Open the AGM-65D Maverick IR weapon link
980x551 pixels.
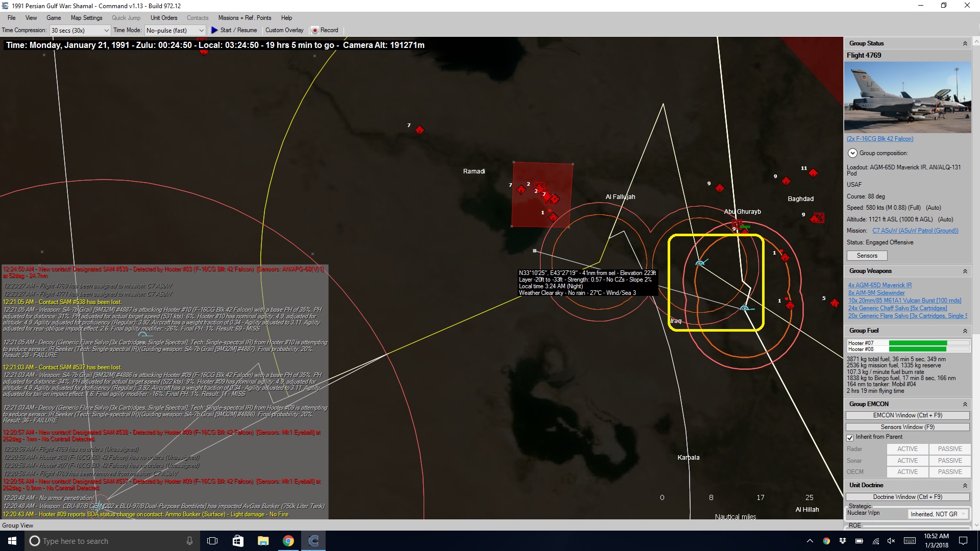coord(879,285)
